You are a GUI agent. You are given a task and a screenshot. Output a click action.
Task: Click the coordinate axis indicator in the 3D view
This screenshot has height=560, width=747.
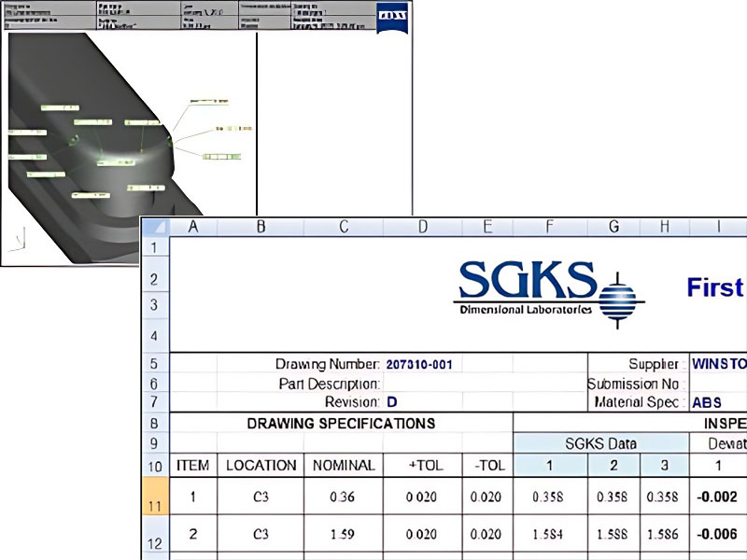pyautogui.click(x=16, y=242)
